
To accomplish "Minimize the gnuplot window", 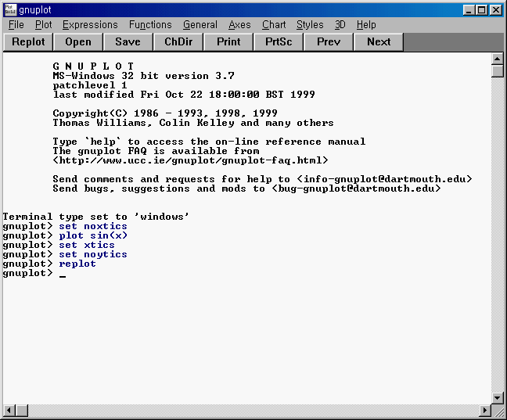I will click(x=469, y=10).
